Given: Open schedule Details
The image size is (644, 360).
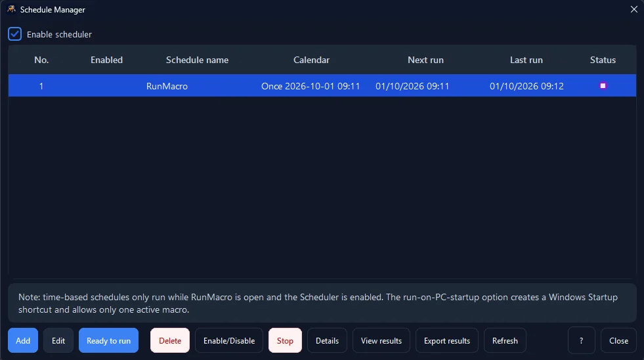Looking at the screenshot, I should click(328, 341).
